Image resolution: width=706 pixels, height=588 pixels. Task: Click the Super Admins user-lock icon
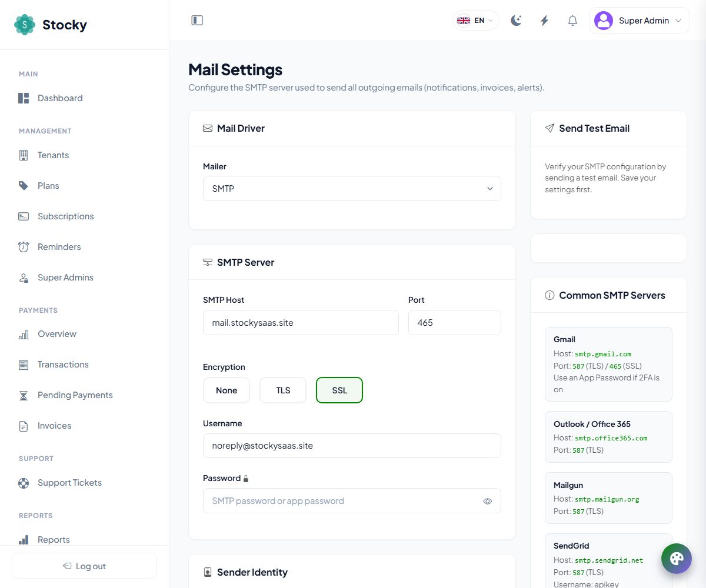click(24, 278)
